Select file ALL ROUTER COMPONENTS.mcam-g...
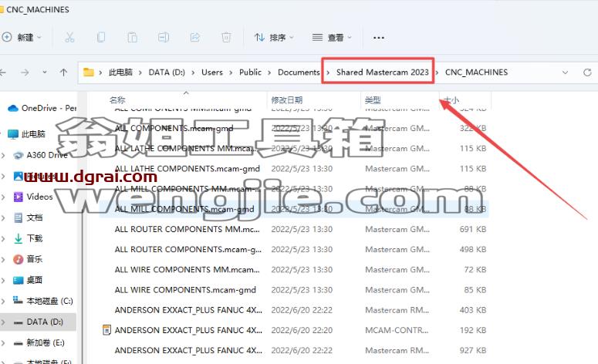The image size is (598, 364). coord(188,249)
